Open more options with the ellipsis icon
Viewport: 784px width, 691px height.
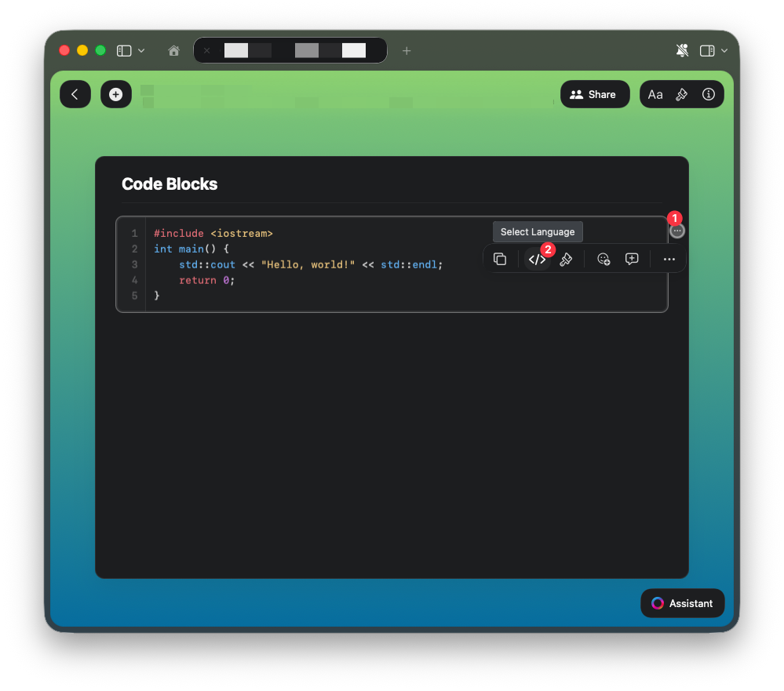pyautogui.click(x=669, y=259)
